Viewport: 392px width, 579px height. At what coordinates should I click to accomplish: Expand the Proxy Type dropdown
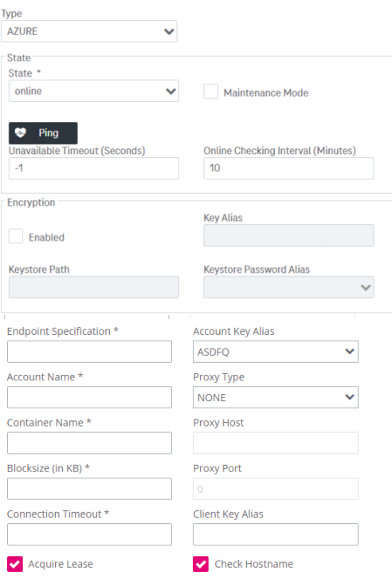276,397
